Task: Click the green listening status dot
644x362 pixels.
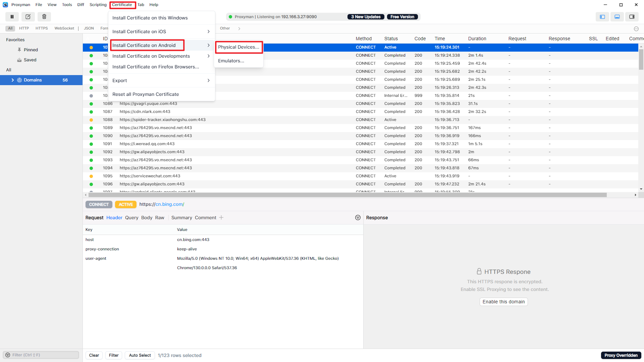Action: (x=230, y=17)
